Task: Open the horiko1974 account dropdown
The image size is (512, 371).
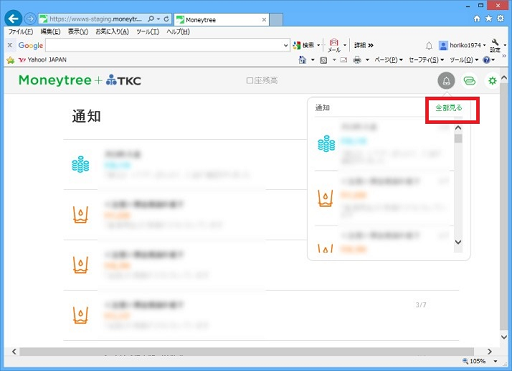Action: coord(462,45)
